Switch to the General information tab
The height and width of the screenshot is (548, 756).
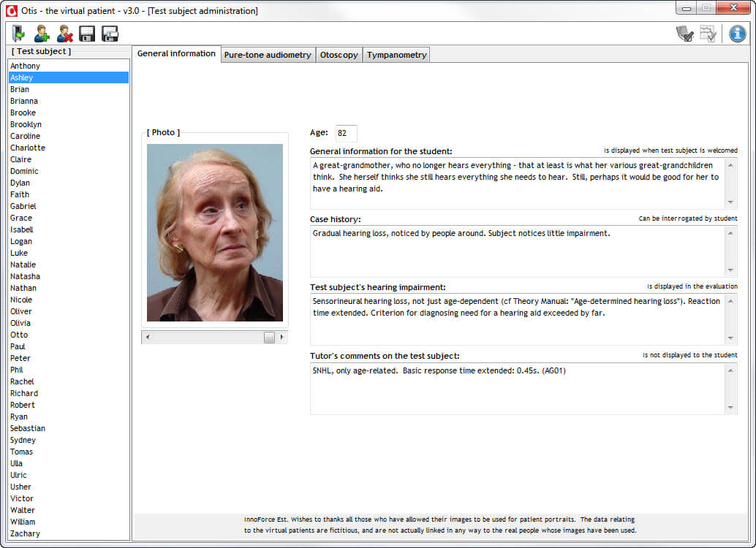tap(176, 53)
